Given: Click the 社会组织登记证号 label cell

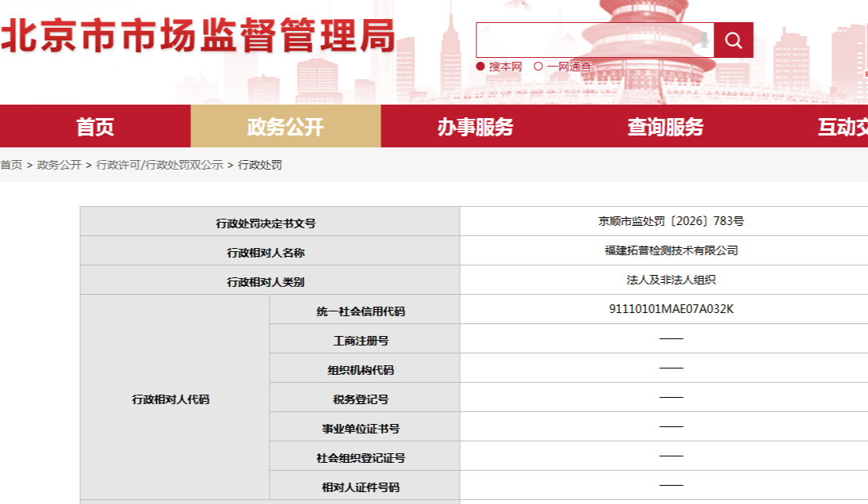Looking at the screenshot, I should (x=365, y=456).
